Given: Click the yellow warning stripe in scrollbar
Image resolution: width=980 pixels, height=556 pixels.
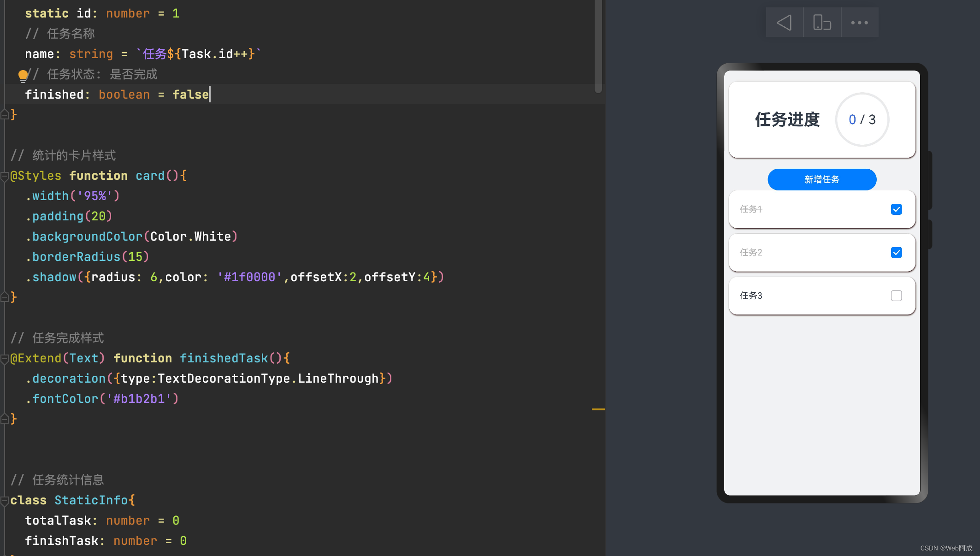Looking at the screenshot, I should point(598,409).
